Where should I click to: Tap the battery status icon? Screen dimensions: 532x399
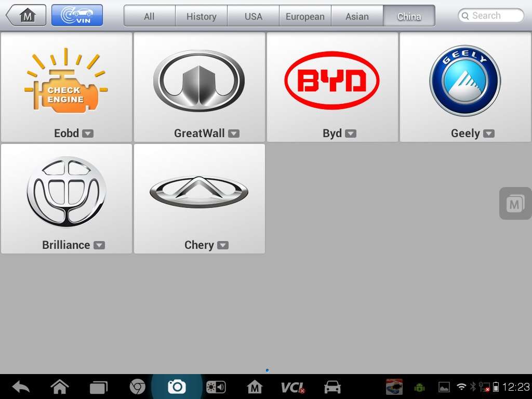pos(496,387)
